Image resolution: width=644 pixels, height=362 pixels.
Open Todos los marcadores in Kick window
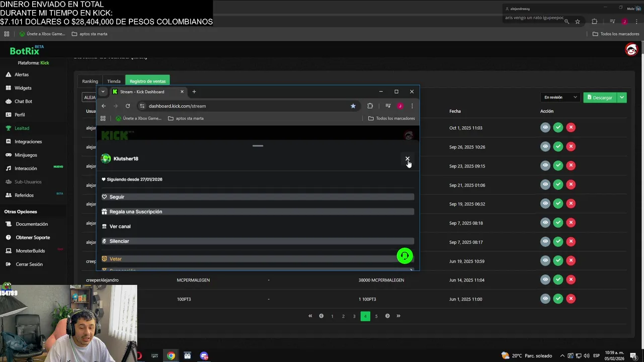391,118
